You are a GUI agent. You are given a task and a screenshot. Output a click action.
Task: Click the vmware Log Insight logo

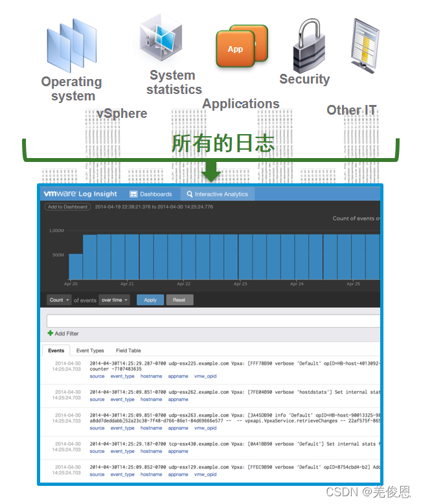[80, 194]
